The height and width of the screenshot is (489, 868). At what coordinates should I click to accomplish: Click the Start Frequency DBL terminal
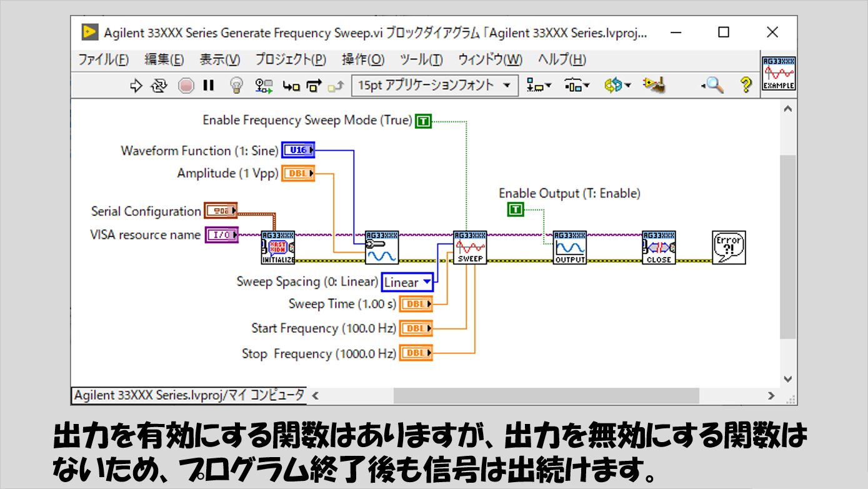[x=416, y=328]
